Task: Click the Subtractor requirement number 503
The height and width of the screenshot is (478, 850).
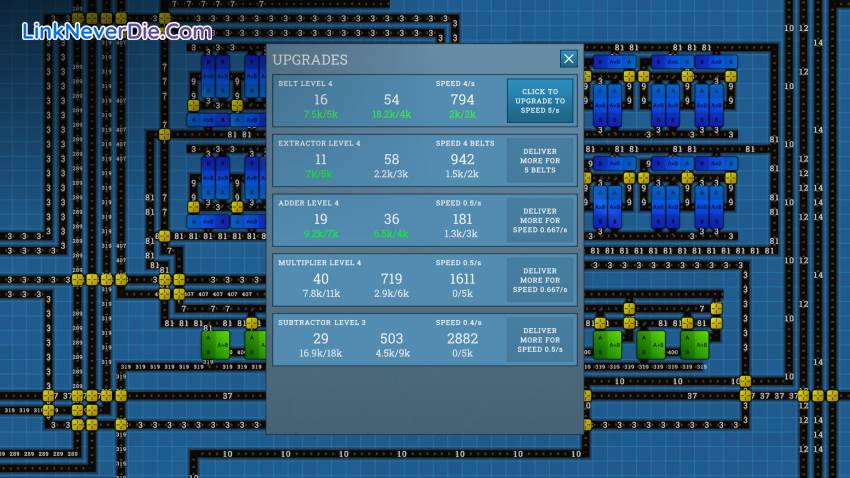Action: coord(391,339)
